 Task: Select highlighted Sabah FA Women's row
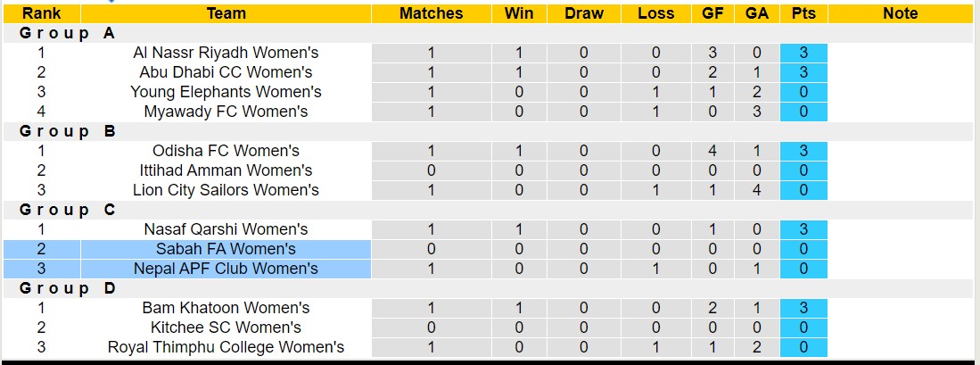pyautogui.click(x=226, y=249)
